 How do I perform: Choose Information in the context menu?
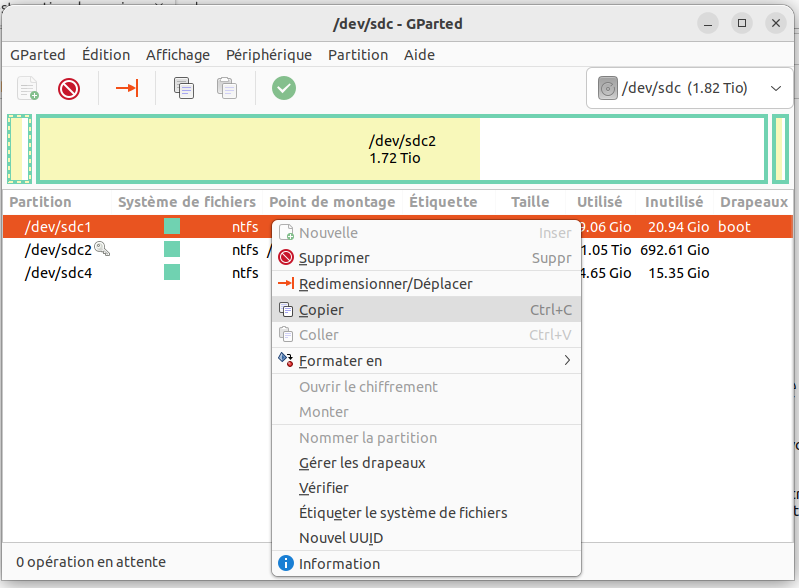click(x=427, y=564)
